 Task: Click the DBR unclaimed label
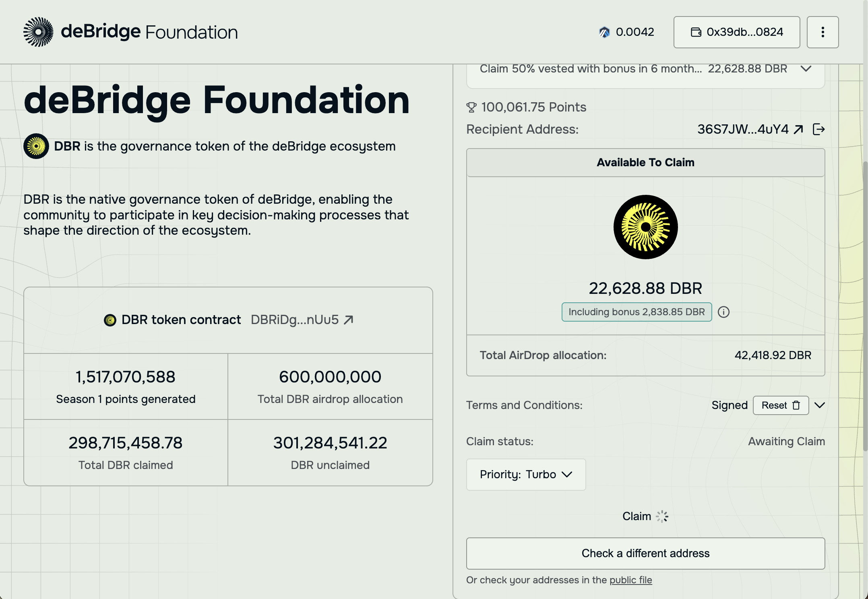330,465
